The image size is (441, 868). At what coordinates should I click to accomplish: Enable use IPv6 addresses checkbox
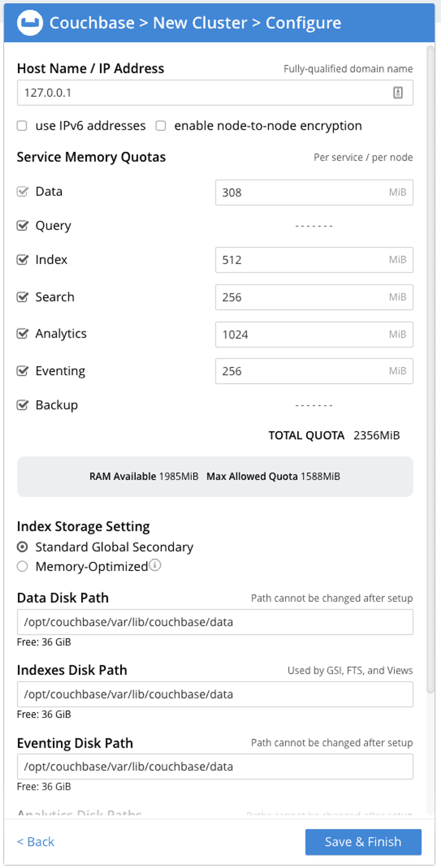pyautogui.click(x=22, y=126)
